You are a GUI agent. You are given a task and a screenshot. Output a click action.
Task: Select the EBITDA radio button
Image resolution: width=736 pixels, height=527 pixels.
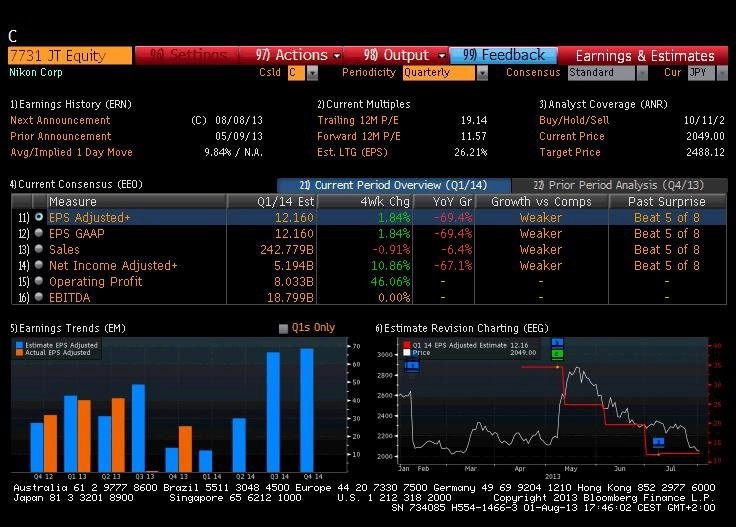(39, 297)
